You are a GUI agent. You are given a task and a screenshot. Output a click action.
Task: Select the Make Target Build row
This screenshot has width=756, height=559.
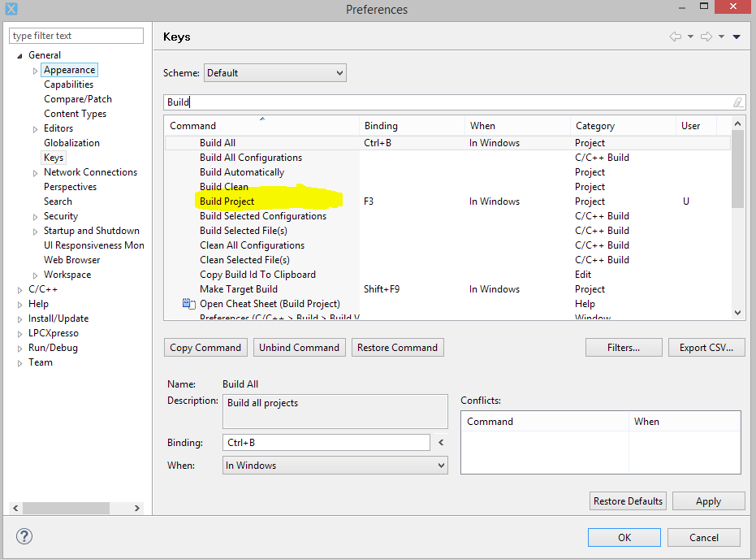point(447,289)
